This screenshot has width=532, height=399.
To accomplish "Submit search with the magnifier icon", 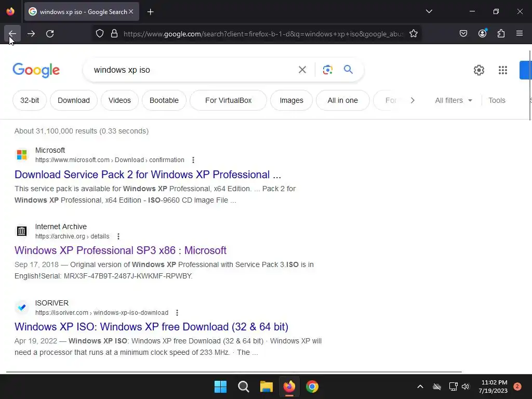I will tap(349, 70).
